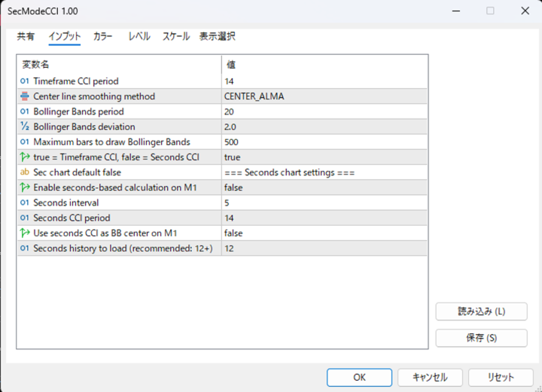Select the インプット tab
The height and width of the screenshot is (392, 542).
point(65,36)
